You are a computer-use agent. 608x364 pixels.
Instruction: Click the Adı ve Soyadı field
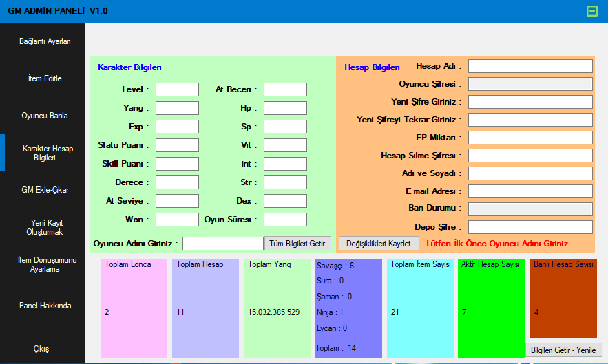[530, 173]
